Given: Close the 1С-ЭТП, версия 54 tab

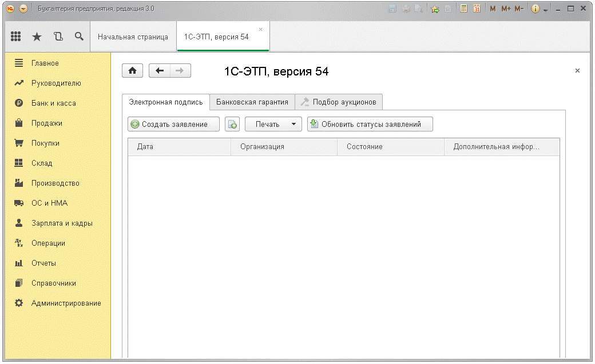Looking at the screenshot, I should (260, 29).
